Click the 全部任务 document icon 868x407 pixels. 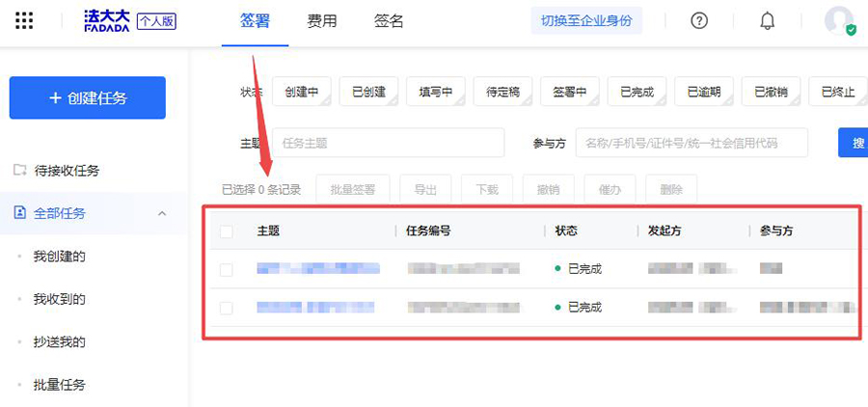click(x=19, y=213)
